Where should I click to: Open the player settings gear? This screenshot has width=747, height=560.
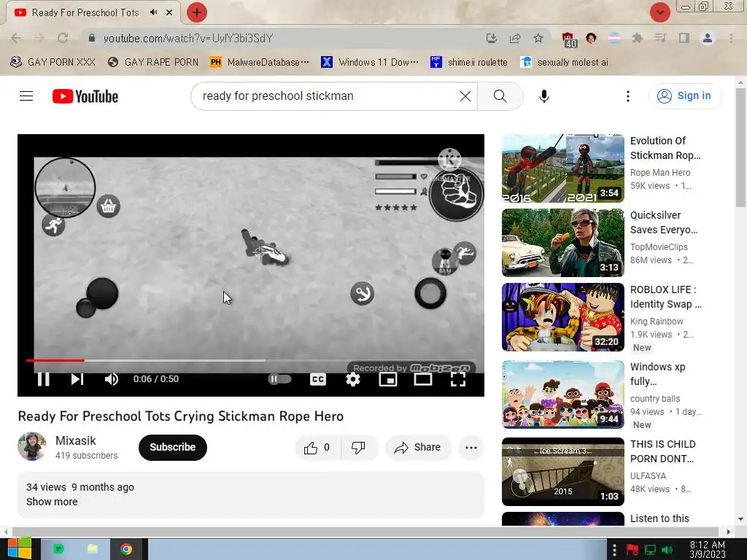point(353,379)
